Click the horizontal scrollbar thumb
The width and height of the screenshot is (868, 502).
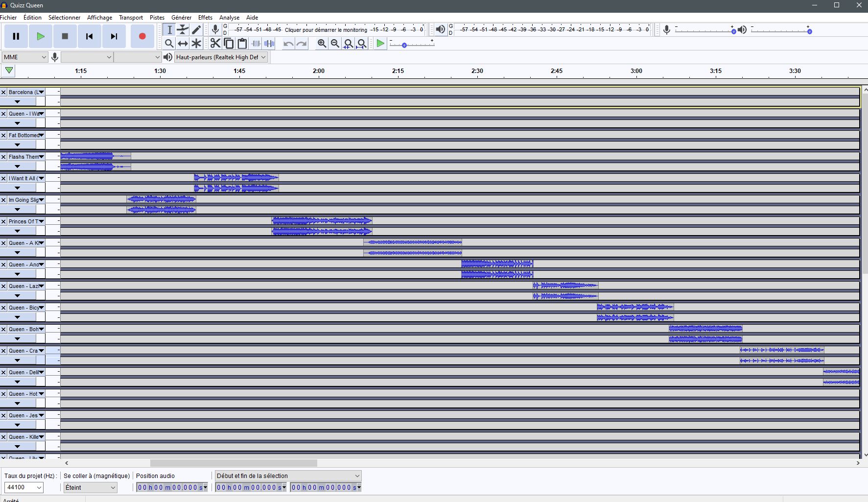coord(234,463)
